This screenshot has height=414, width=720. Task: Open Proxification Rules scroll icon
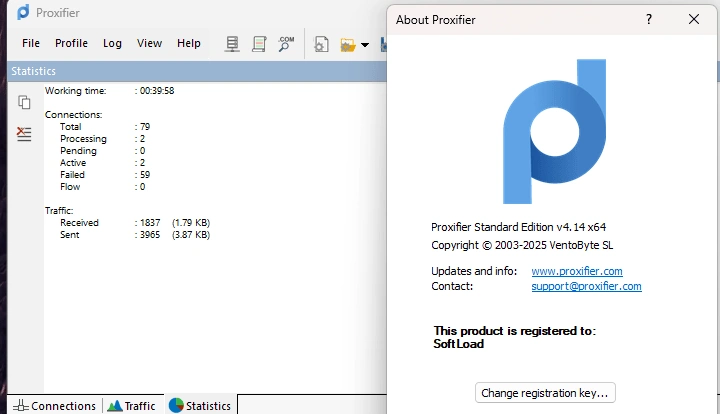[x=259, y=44]
